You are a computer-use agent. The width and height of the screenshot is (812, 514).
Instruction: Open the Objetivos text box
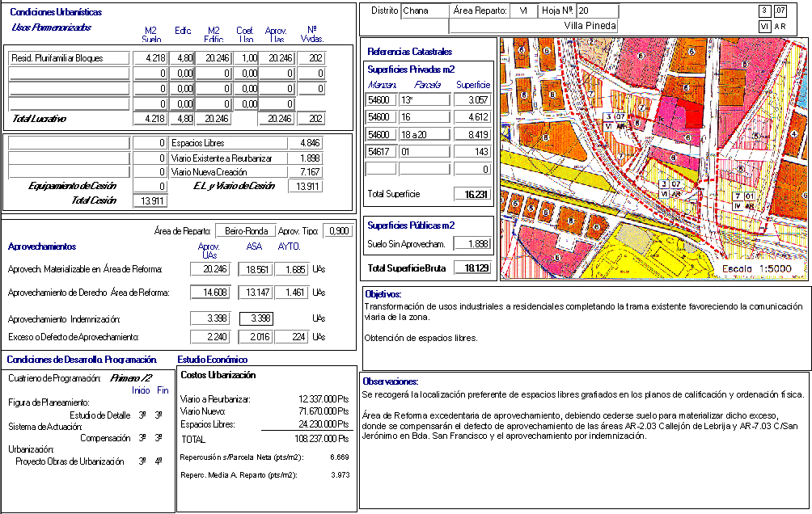586,327
